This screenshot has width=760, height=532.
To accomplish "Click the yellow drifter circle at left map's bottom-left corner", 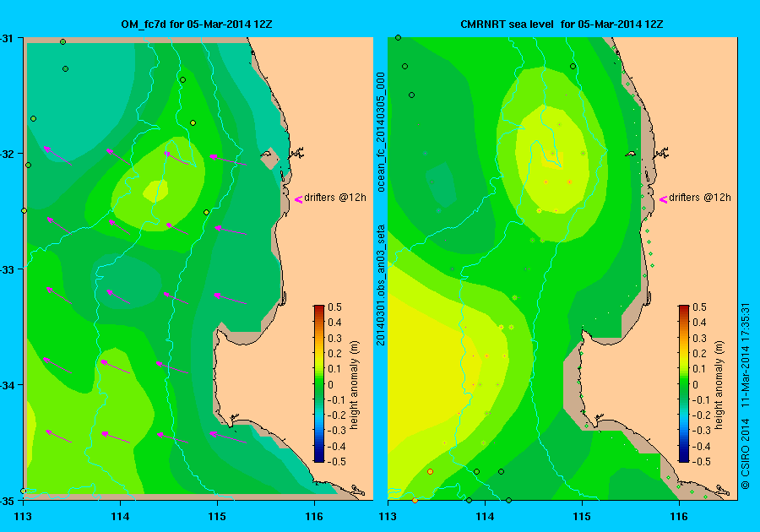I will click(24, 491).
